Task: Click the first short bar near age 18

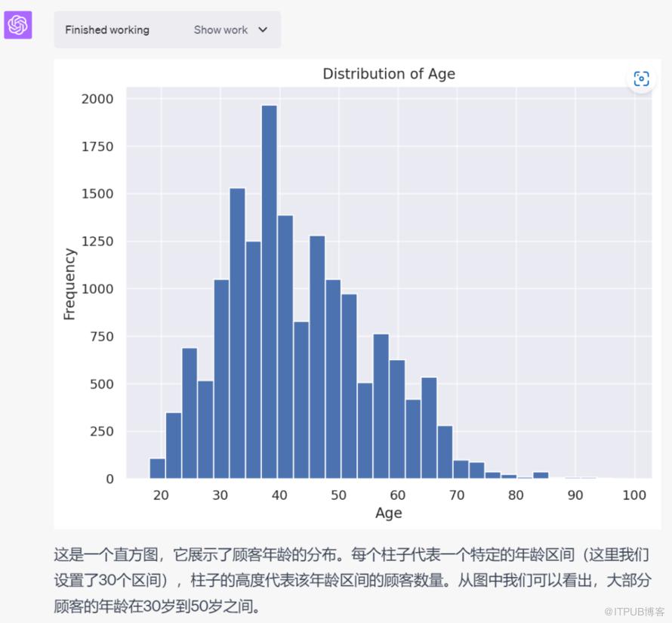Action: 157,469
